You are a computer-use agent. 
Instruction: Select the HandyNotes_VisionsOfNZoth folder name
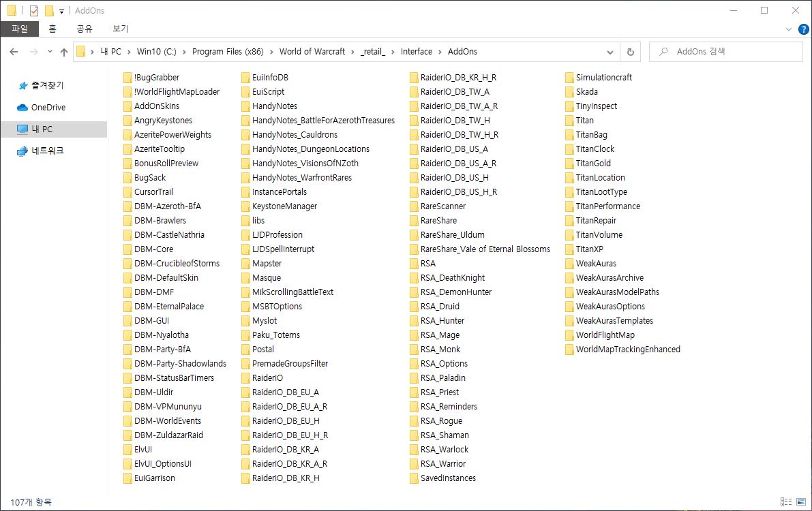(x=305, y=164)
